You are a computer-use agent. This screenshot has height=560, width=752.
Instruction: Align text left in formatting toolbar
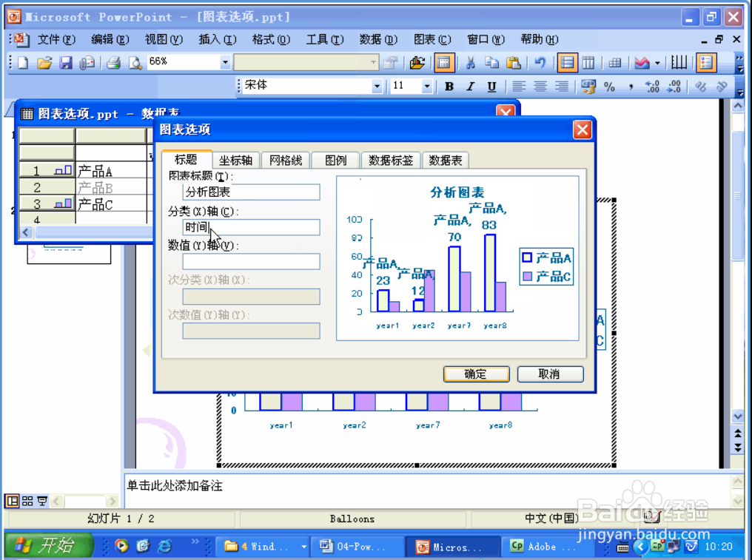[x=518, y=87]
